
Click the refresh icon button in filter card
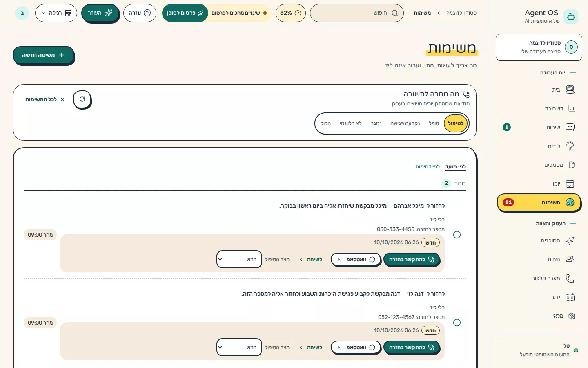click(82, 99)
